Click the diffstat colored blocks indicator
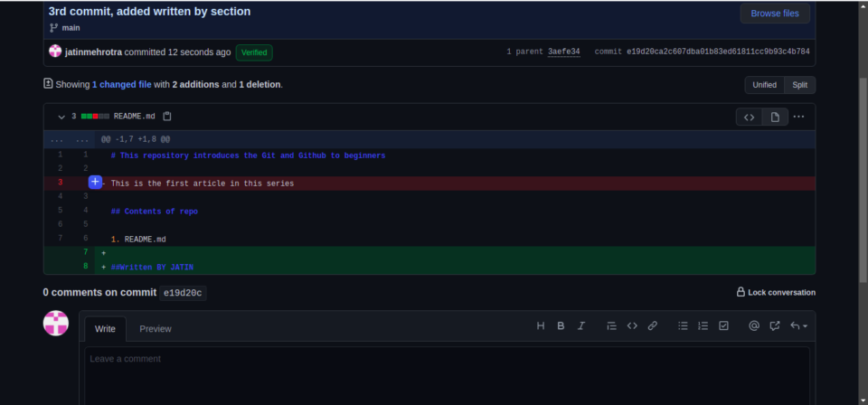The width and height of the screenshot is (868, 405). (95, 117)
